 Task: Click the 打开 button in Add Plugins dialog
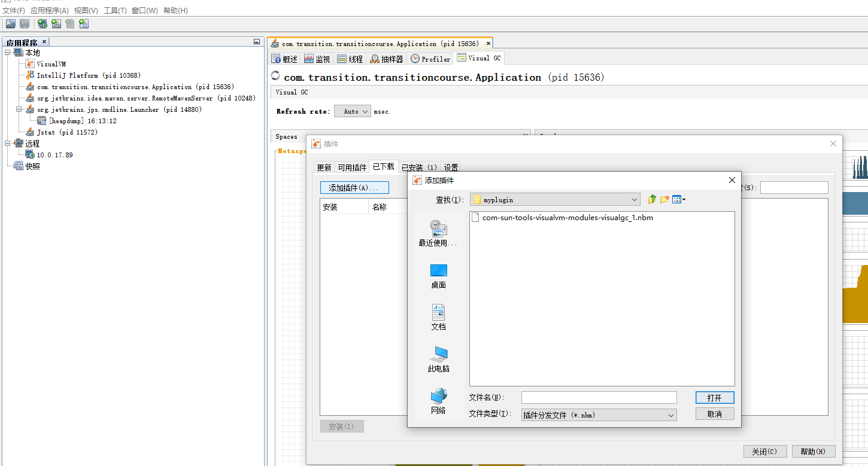coord(715,397)
